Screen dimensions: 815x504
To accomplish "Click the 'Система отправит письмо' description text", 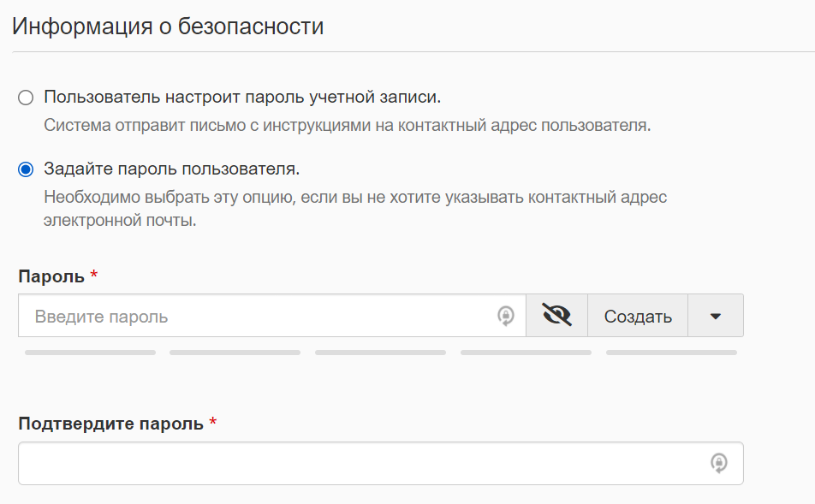I will click(347, 125).
